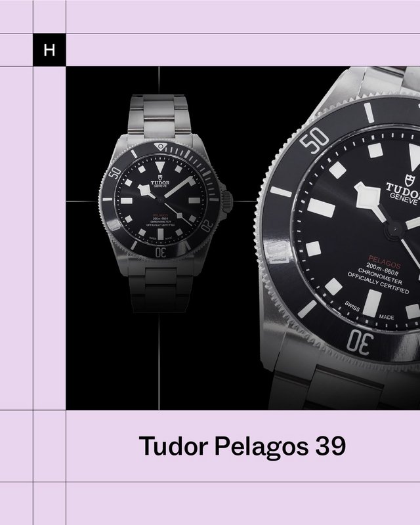Click the "SWISS" text on large dial
Screen dimensions: 420x525
click(352, 306)
